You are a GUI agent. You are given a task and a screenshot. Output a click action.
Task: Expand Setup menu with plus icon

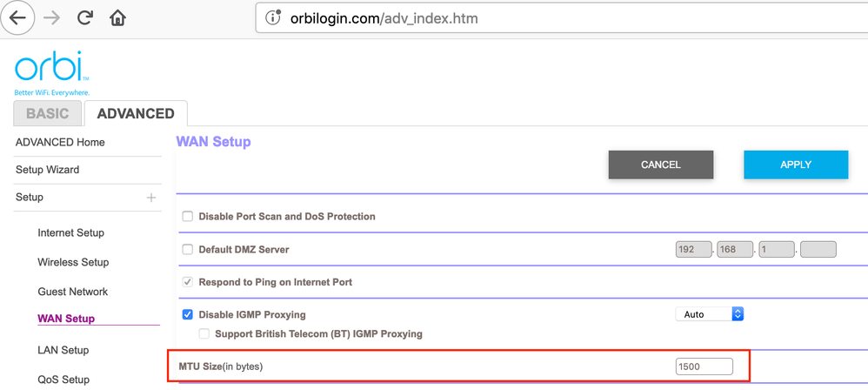click(x=151, y=198)
